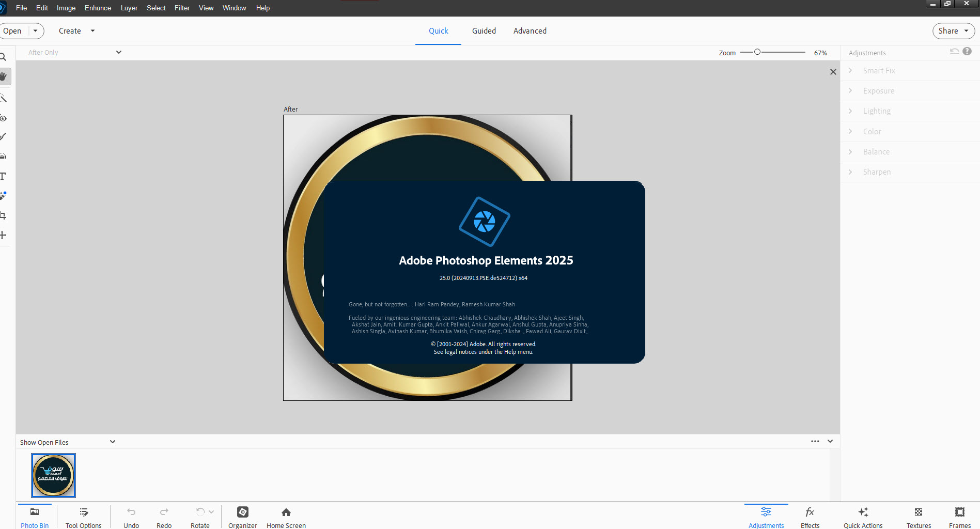Screen dimensions: 980x529
Task: Open Adjustments help question mark
Action: (967, 51)
